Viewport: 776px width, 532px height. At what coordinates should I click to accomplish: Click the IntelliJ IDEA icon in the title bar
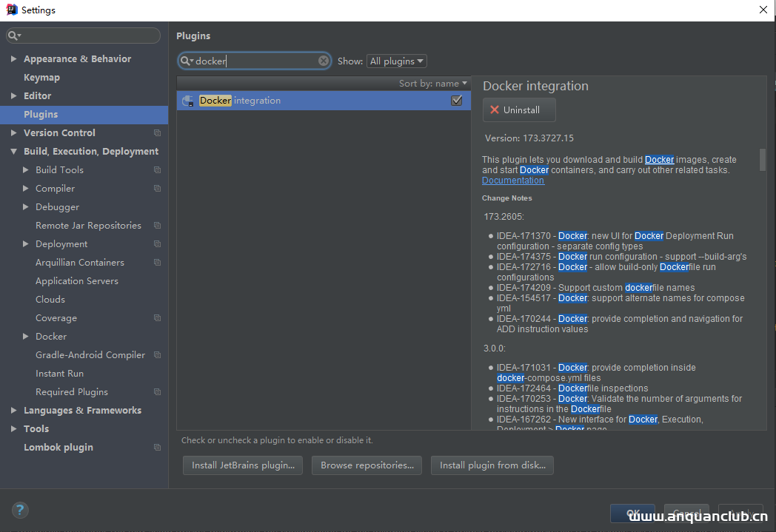click(x=10, y=10)
